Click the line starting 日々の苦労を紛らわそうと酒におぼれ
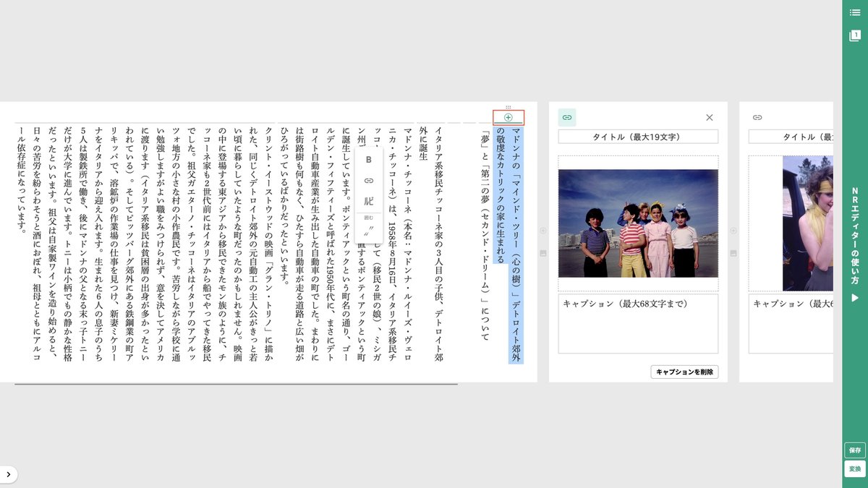 (x=36, y=246)
